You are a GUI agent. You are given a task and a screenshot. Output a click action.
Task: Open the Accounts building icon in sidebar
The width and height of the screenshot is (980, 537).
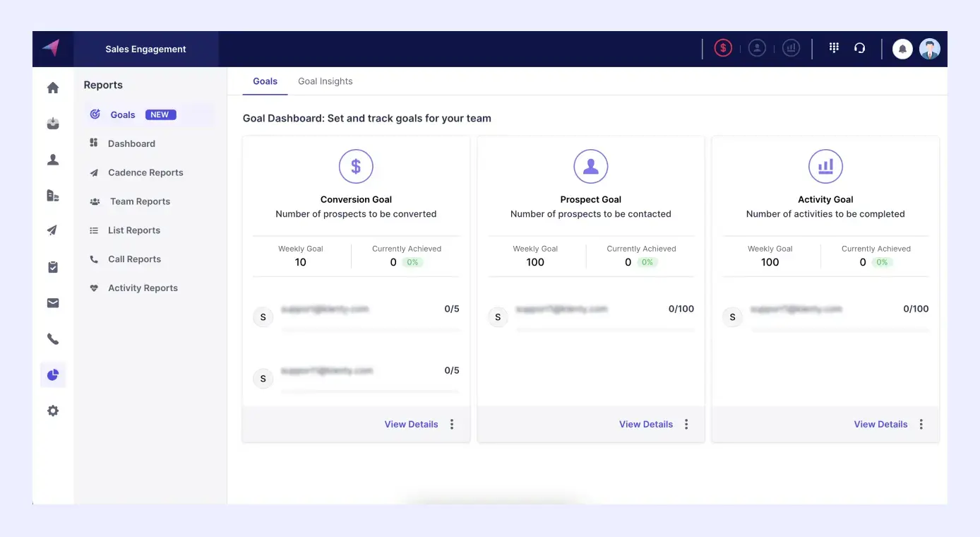(x=53, y=196)
